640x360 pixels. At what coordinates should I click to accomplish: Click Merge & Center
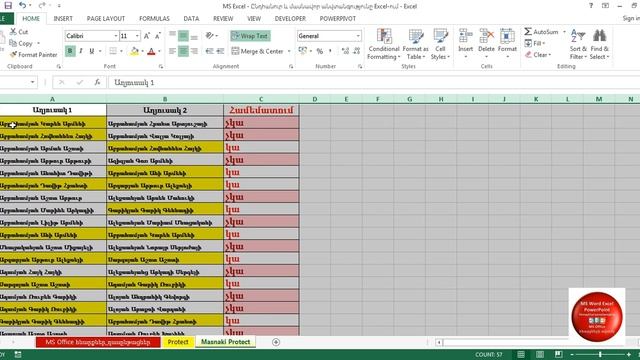[x=257, y=51]
